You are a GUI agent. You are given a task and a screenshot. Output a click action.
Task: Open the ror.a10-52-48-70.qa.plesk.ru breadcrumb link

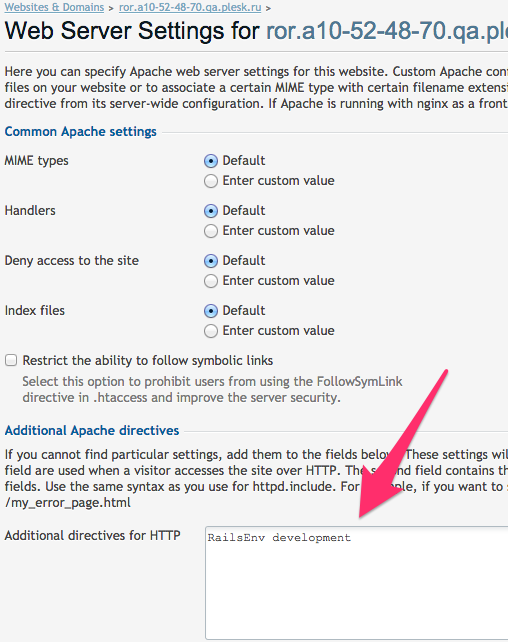click(190, 7)
